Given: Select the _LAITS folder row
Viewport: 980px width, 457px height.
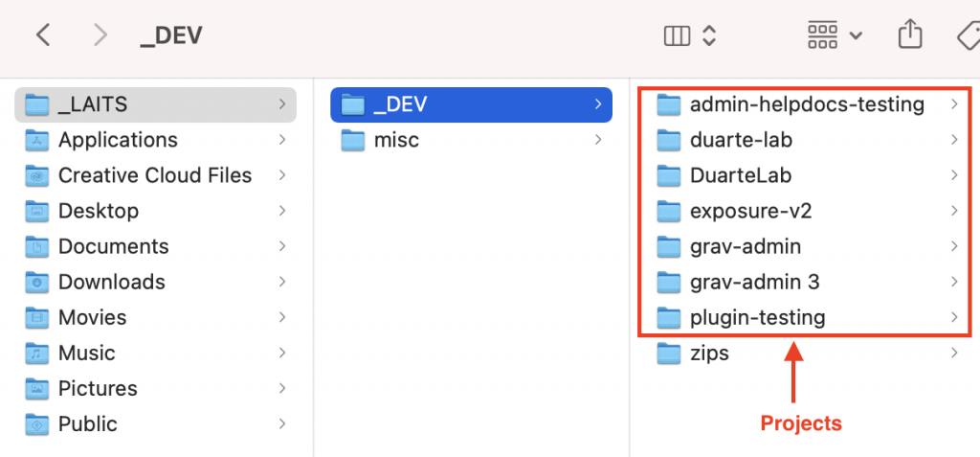Looking at the screenshot, I should 156,104.
